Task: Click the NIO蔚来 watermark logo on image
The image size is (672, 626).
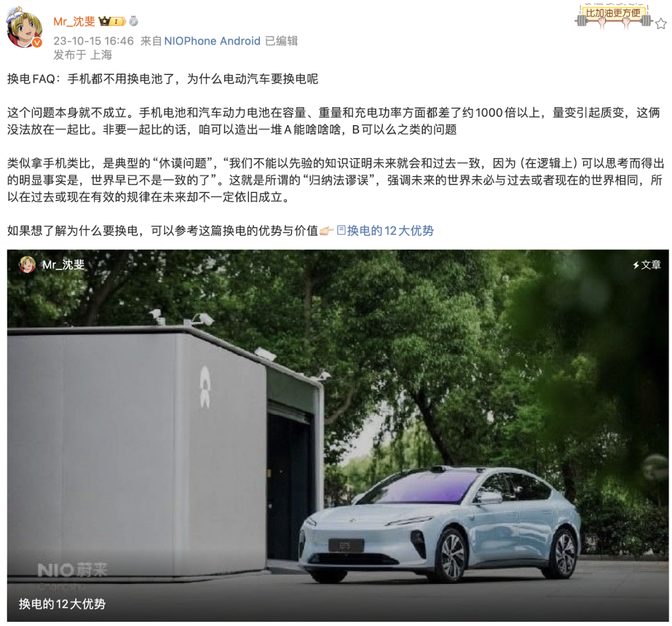Action: coord(72,570)
